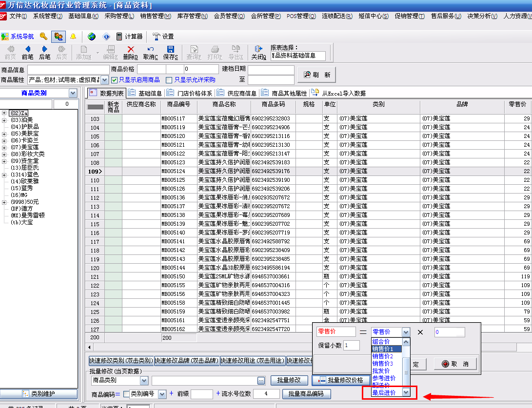Click the 流水号位数 input field

coord(266,394)
